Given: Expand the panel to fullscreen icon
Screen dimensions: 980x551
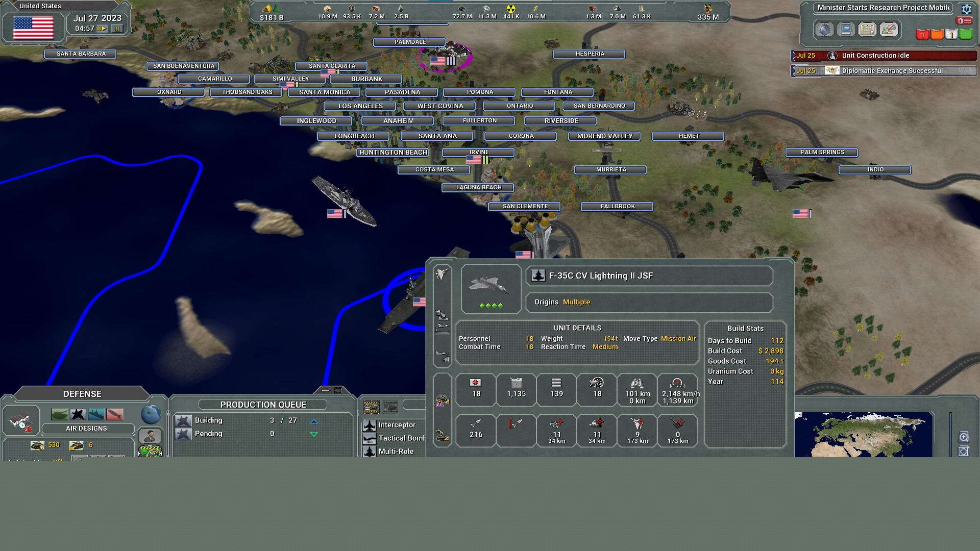Looking at the screenshot, I should point(338,390).
